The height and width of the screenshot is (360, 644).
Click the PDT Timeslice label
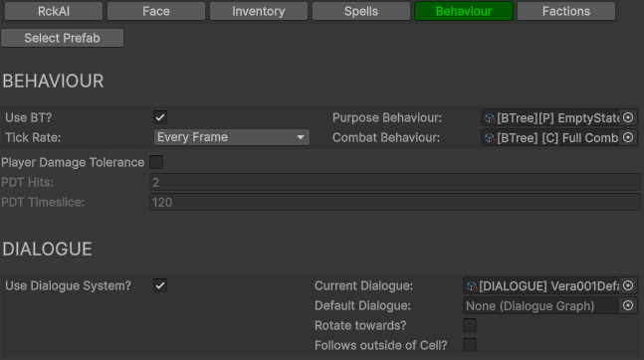click(x=43, y=202)
